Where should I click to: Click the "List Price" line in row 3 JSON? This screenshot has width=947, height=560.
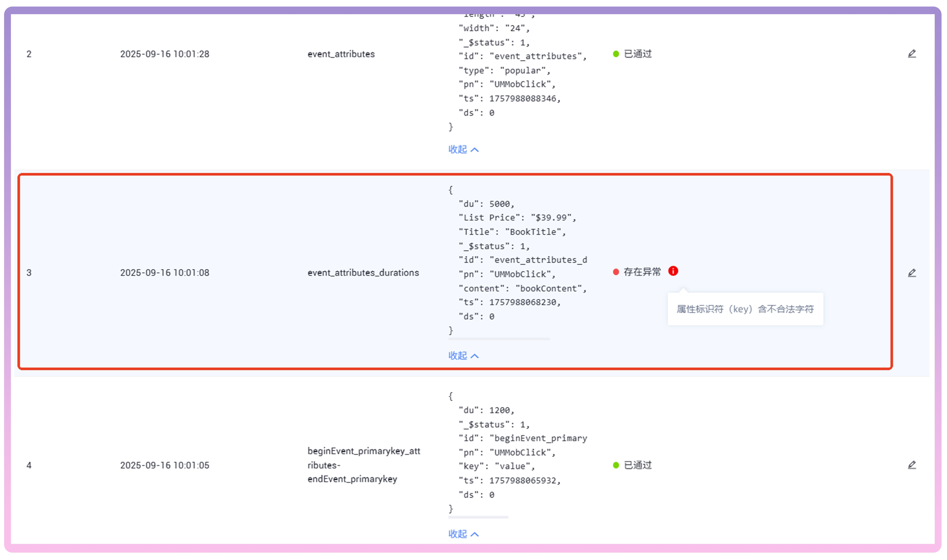click(x=517, y=218)
